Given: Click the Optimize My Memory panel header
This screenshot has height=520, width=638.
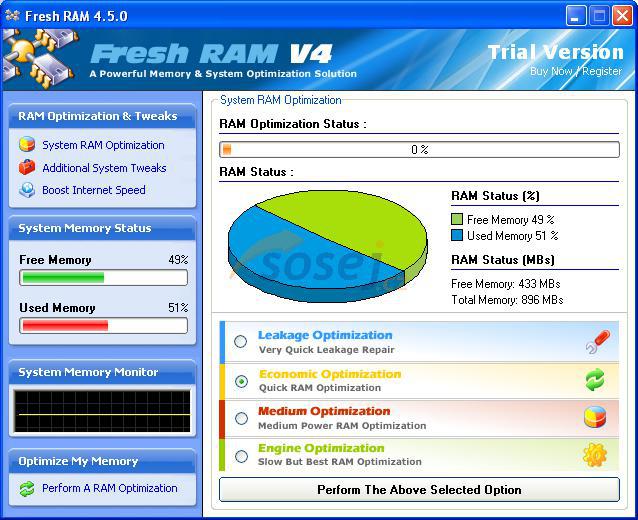Looking at the screenshot, I should click(102, 461).
